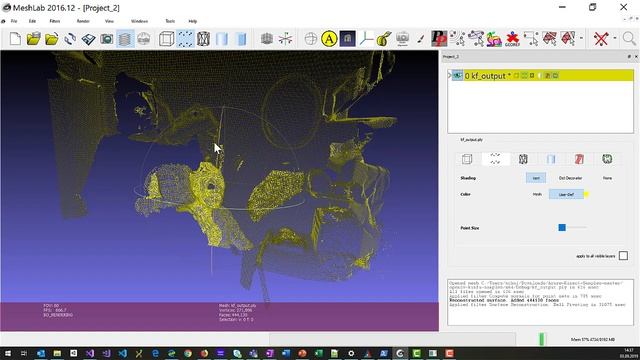Open project with the first folder icon
Image resolution: width=640 pixels, height=360 pixels.
33,39
